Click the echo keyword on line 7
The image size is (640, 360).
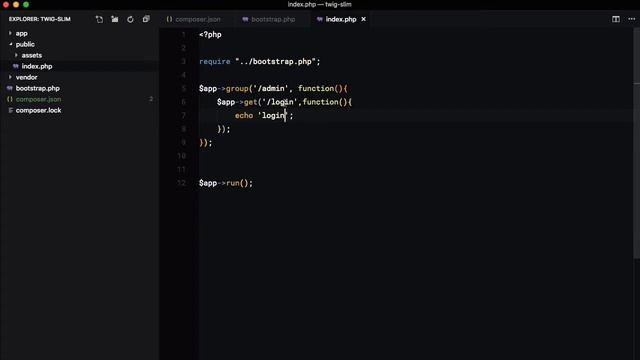coord(244,116)
